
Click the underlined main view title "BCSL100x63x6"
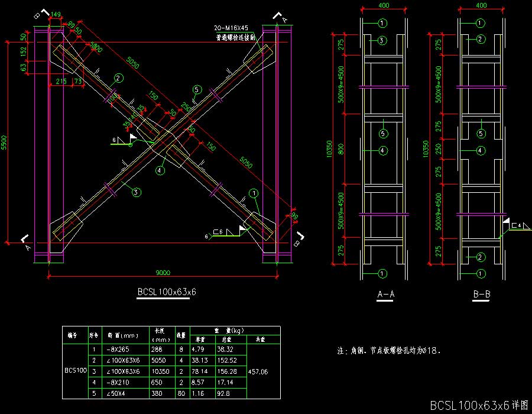pos(167,292)
